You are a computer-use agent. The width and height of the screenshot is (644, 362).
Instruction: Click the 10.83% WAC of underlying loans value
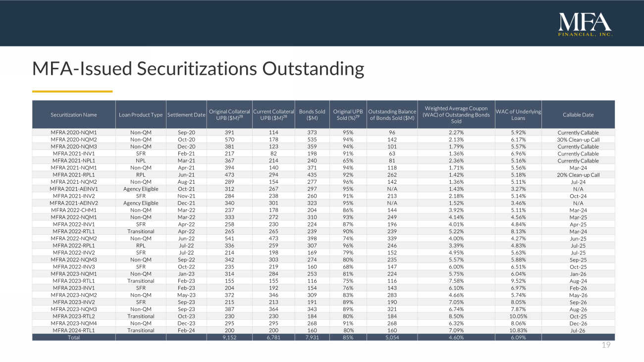click(518, 330)
